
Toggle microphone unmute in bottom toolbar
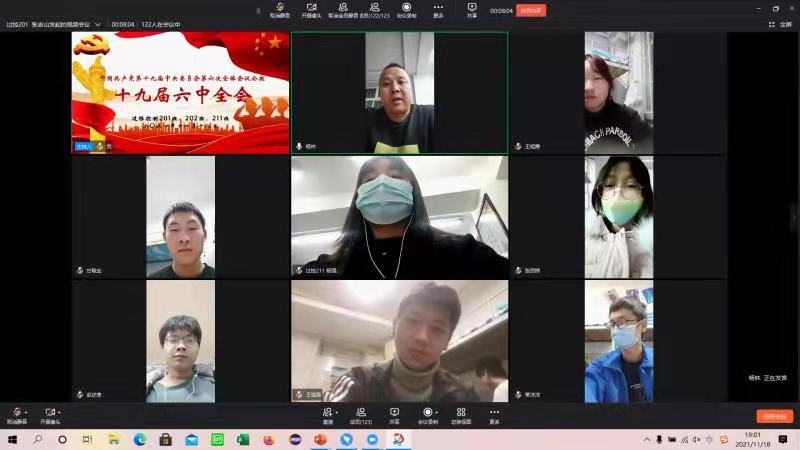[14, 413]
